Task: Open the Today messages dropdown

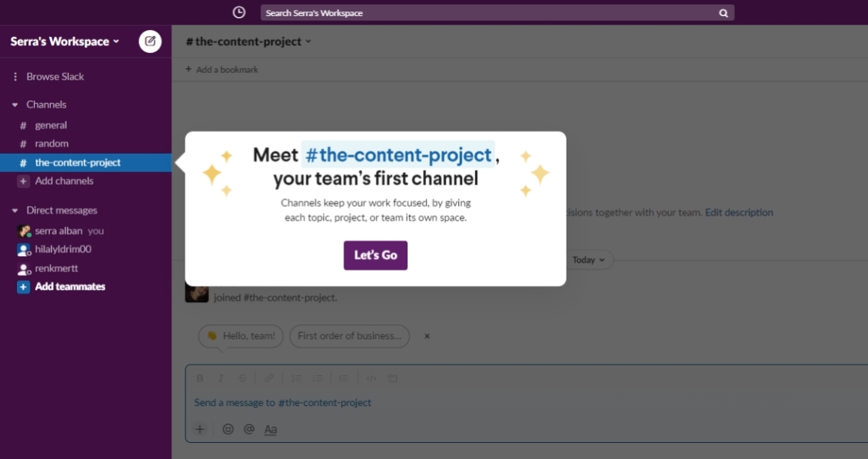Action: pyautogui.click(x=588, y=260)
